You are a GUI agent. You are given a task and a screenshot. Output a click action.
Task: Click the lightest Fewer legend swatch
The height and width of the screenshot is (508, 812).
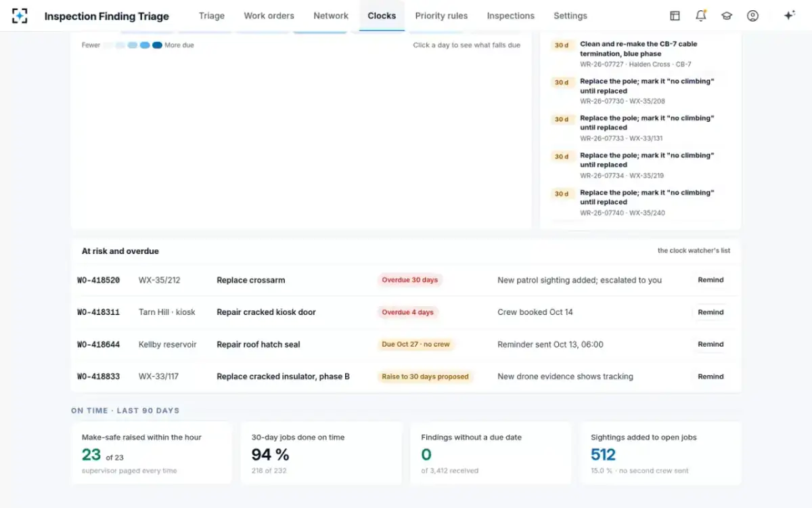coord(108,45)
